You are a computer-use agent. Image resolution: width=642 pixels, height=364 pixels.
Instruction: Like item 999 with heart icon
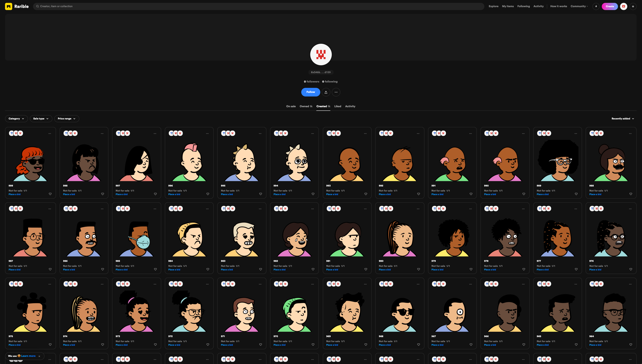[x=50, y=194]
